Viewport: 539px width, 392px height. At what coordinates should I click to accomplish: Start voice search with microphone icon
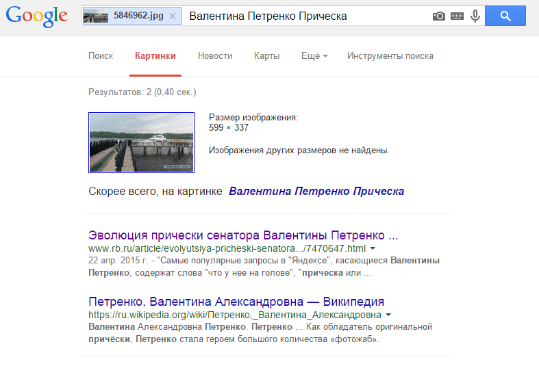pyautogui.click(x=475, y=16)
